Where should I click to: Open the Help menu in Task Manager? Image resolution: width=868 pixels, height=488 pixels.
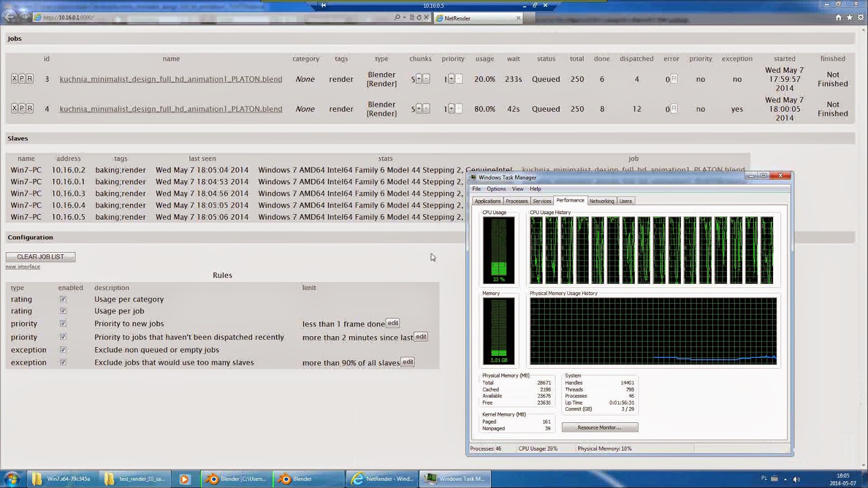[535, 189]
